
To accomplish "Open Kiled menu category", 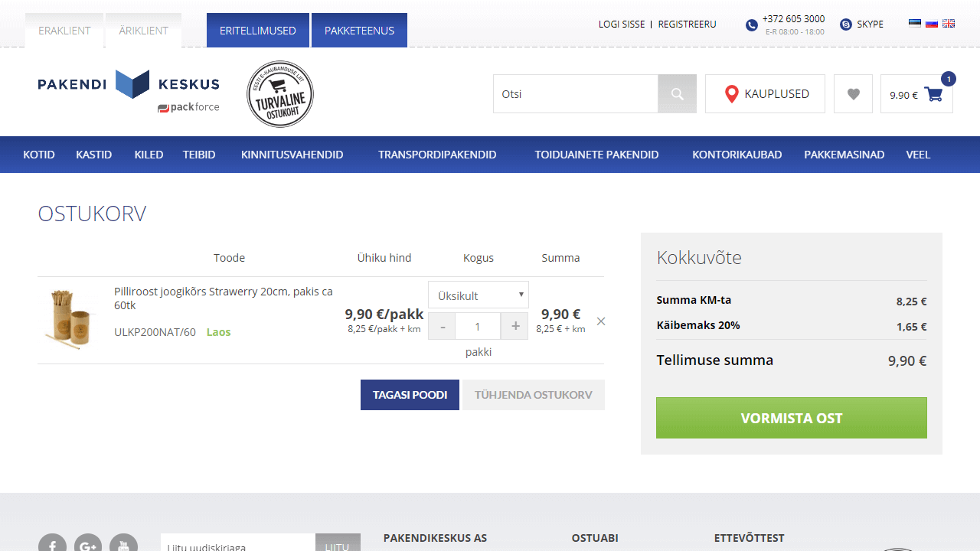I will 149,155.
